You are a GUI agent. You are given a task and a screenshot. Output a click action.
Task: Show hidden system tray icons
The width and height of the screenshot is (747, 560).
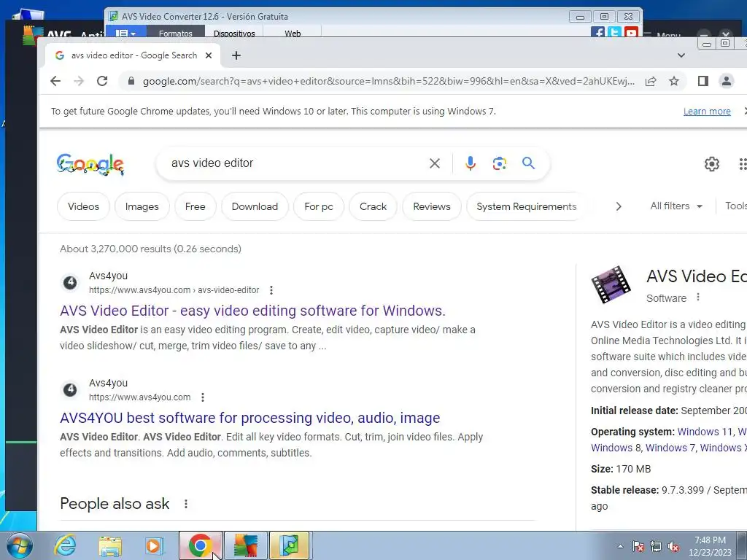[620, 546]
